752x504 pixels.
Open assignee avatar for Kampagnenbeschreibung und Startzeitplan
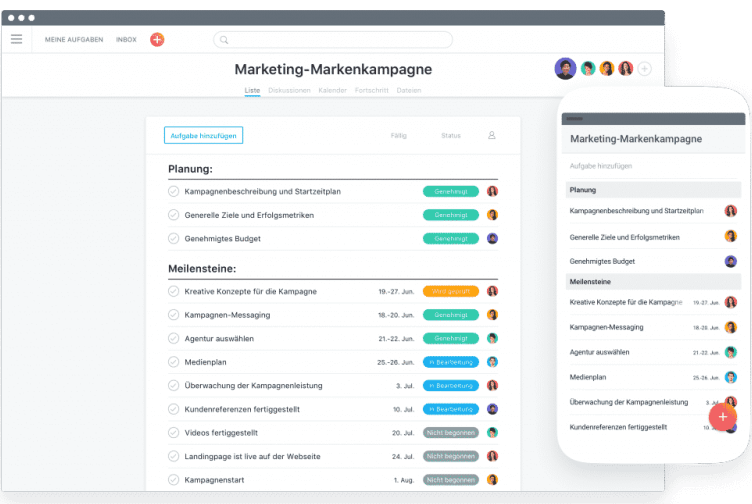tap(493, 191)
